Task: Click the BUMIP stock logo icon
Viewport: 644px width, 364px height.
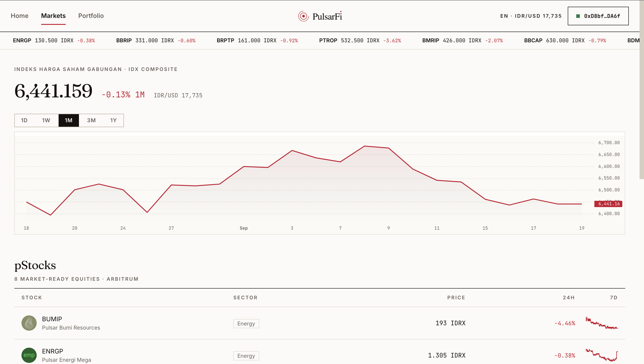Action: pos(29,323)
